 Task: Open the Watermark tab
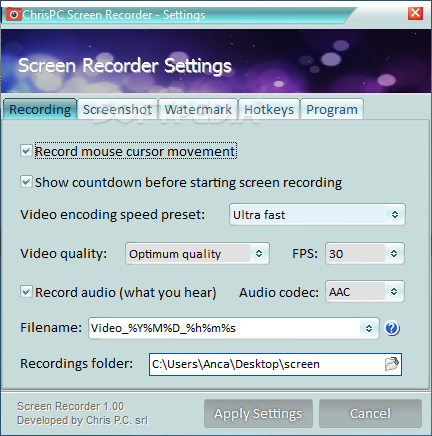click(x=198, y=109)
